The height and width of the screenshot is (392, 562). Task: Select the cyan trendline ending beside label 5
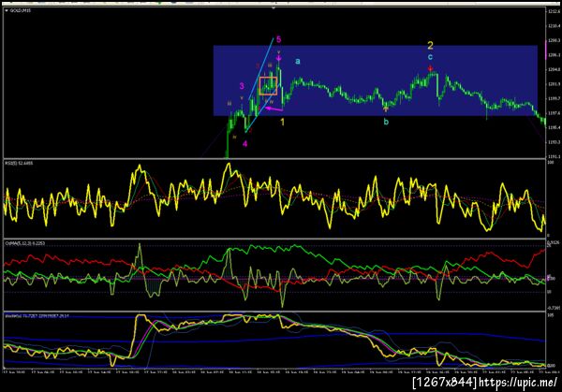point(261,68)
